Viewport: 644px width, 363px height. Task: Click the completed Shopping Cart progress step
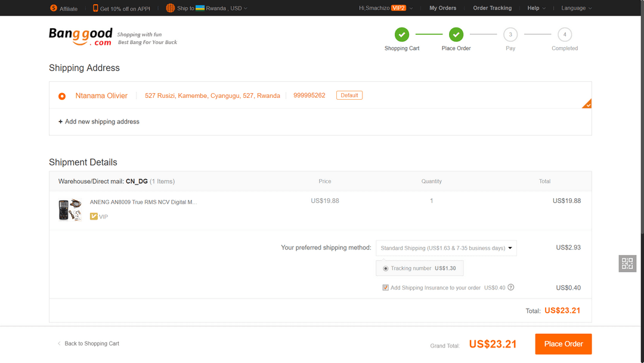(401, 35)
